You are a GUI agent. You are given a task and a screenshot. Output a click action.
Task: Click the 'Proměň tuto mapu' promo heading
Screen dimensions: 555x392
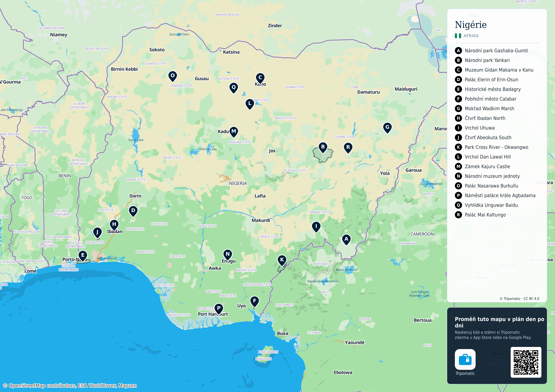pyautogui.click(x=499, y=322)
